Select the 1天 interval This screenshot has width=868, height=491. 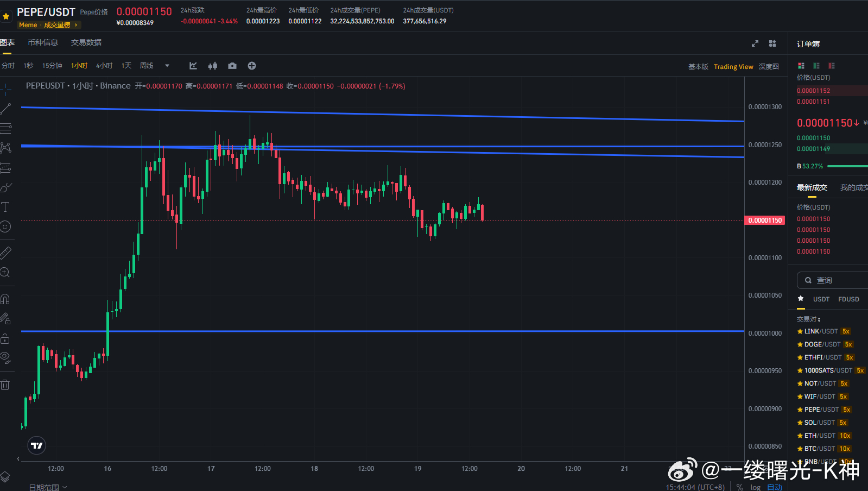[126, 66]
